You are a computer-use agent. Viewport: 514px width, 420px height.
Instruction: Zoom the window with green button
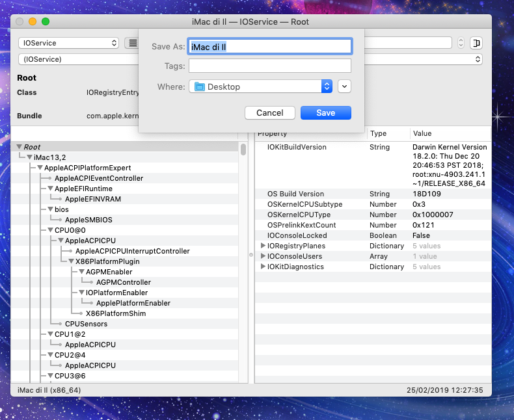(x=46, y=21)
